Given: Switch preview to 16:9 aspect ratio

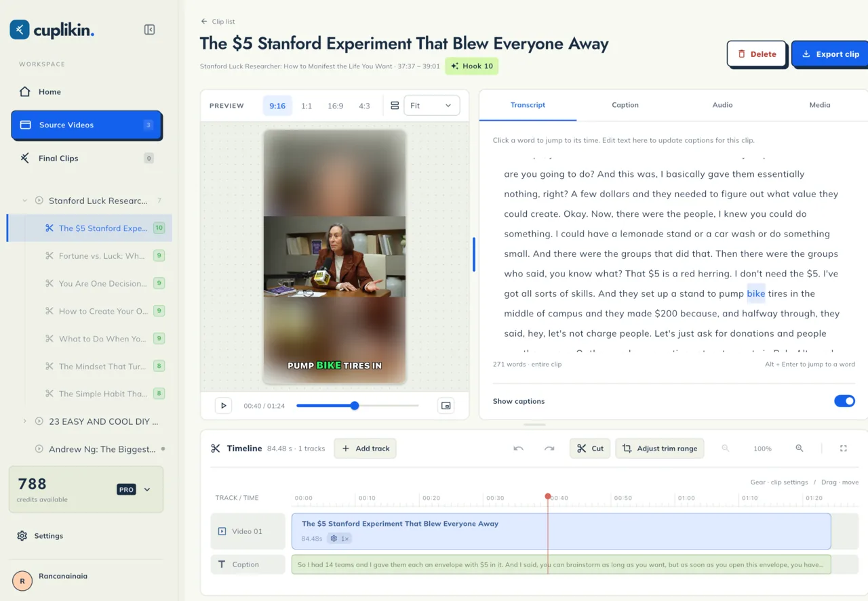Looking at the screenshot, I should tap(335, 106).
